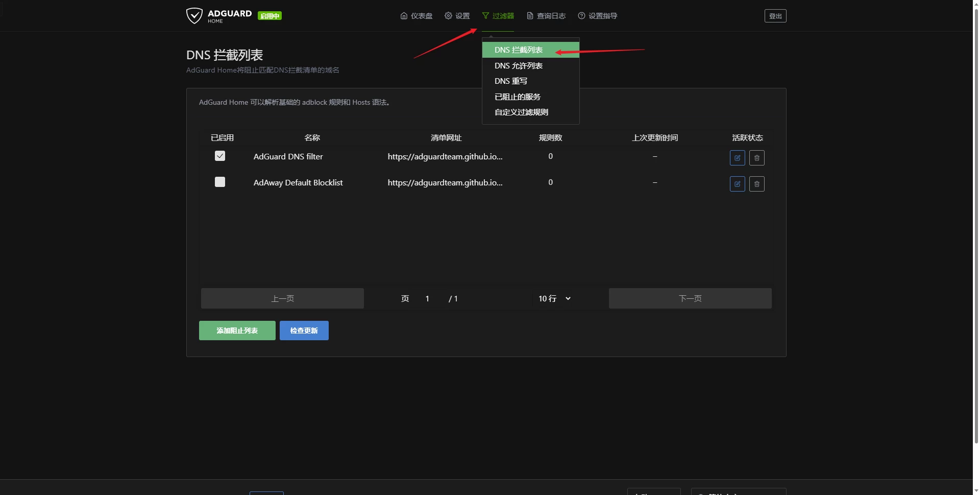Select DNS 拦截列表 in dropdown menu
The height and width of the screenshot is (495, 980).
coord(531,50)
